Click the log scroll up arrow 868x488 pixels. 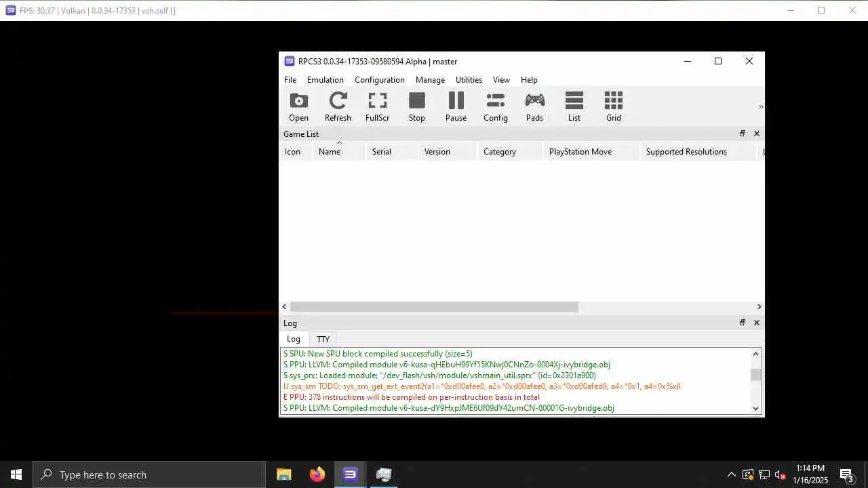pyautogui.click(x=755, y=354)
